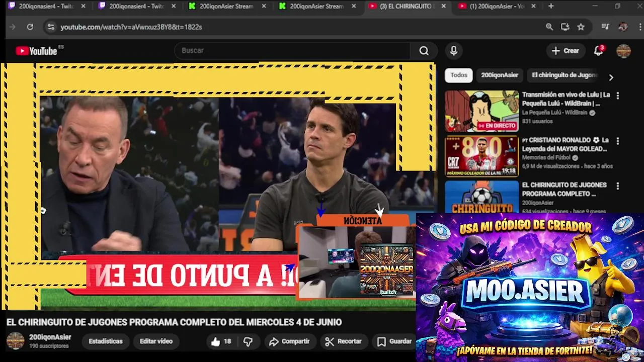Click the main video player
The height and width of the screenshot is (362, 644).
point(218,186)
